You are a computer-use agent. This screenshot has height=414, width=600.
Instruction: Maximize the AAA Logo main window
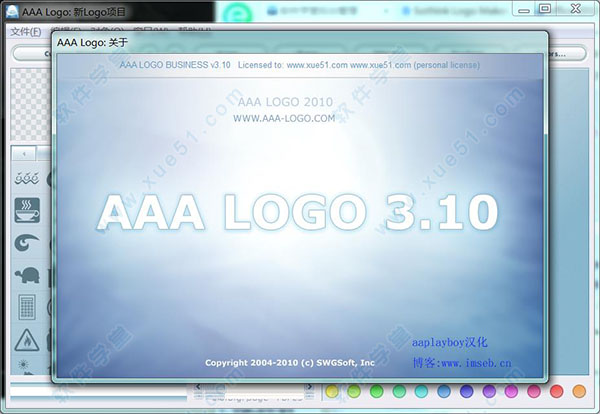[545, 8]
